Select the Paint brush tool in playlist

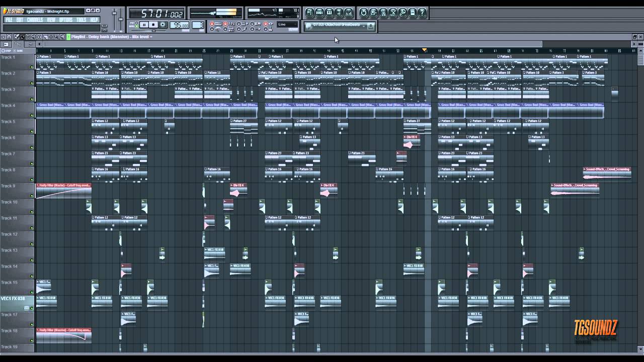22,37
